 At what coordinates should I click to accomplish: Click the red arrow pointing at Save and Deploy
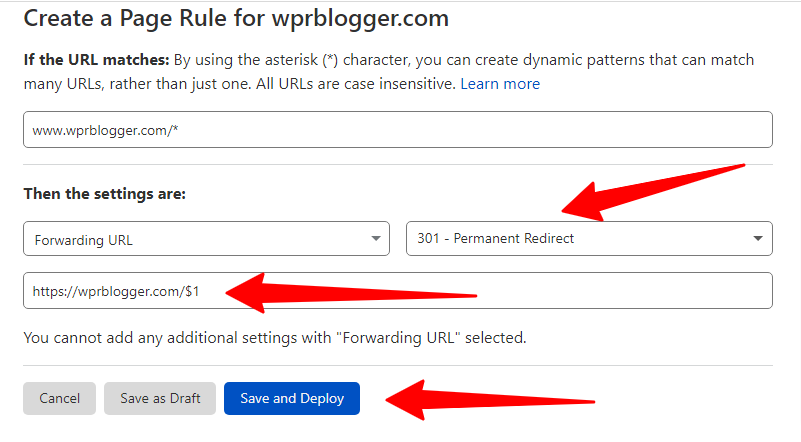490,398
